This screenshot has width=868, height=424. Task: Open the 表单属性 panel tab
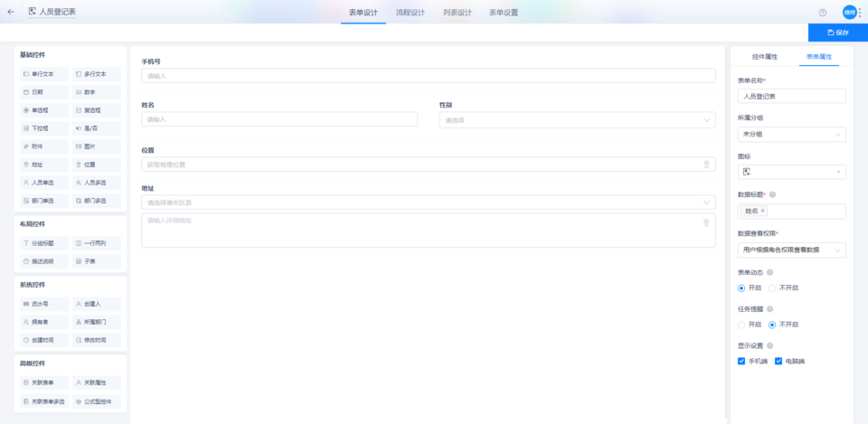pyautogui.click(x=819, y=56)
